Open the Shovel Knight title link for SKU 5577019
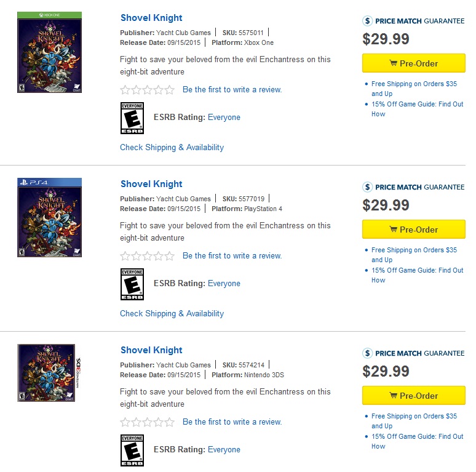 [x=151, y=184]
